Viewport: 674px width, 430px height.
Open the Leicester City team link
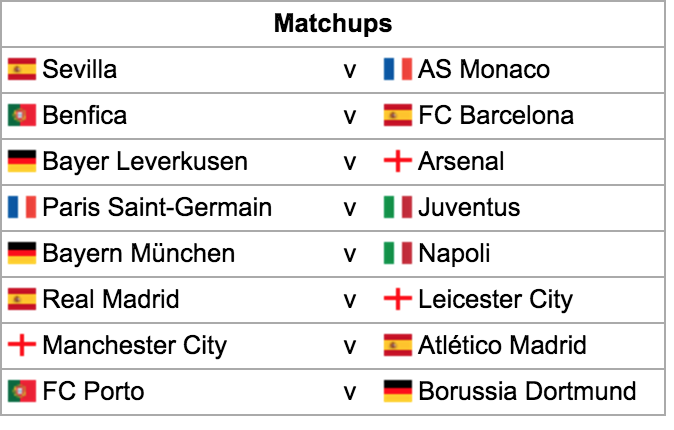pos(495,300)
